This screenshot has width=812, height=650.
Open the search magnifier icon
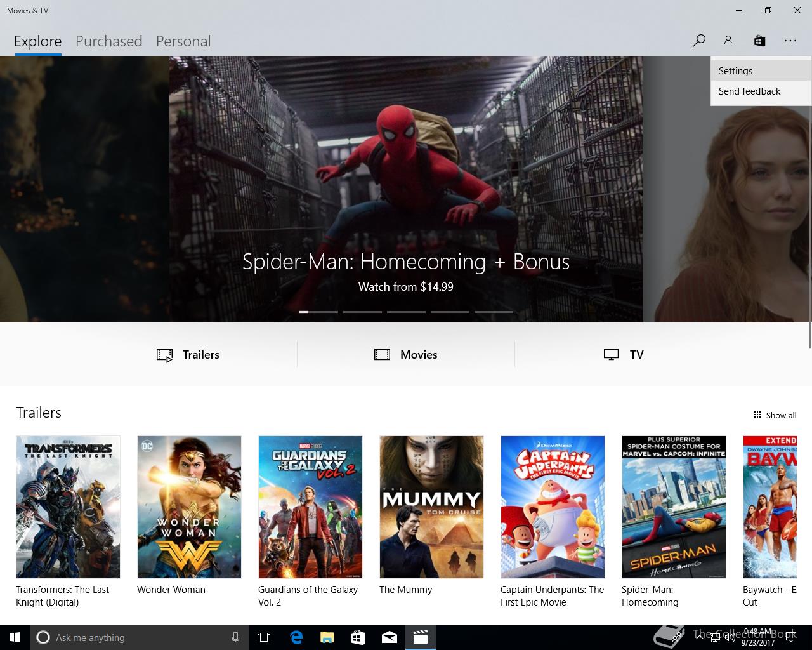pyautogui.click(x=698, y=41)
